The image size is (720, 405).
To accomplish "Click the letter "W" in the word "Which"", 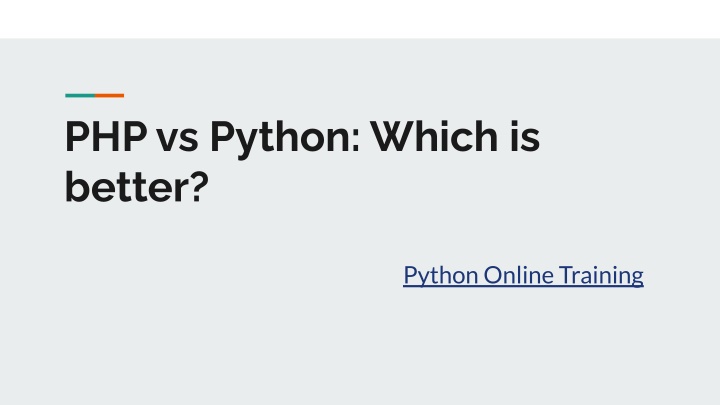I will click(x=393, y=136).
